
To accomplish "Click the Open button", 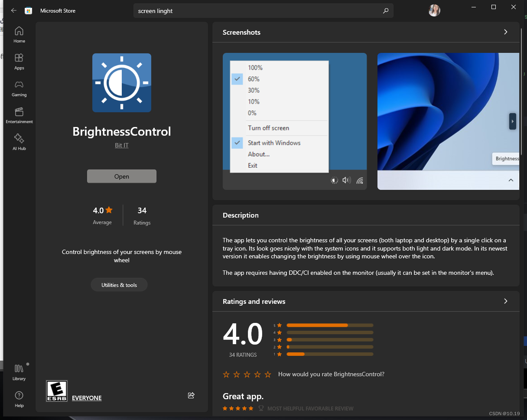I will [122, 176].
